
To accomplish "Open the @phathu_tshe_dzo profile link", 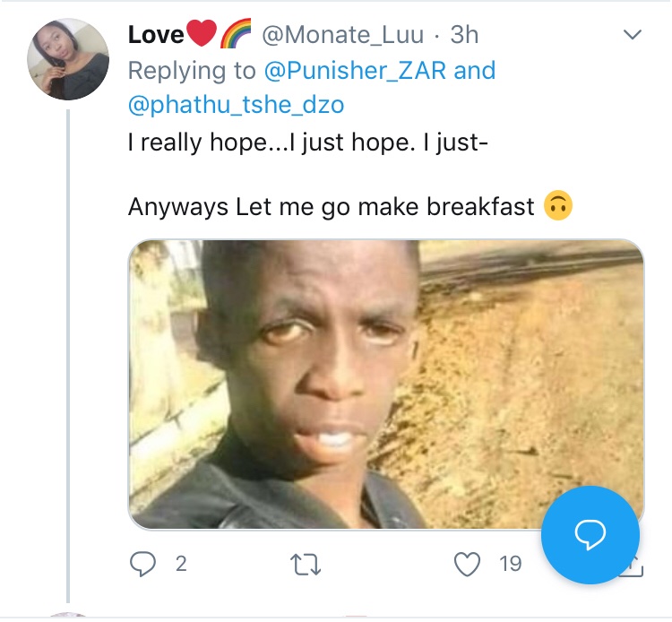I will coord(237,105).
